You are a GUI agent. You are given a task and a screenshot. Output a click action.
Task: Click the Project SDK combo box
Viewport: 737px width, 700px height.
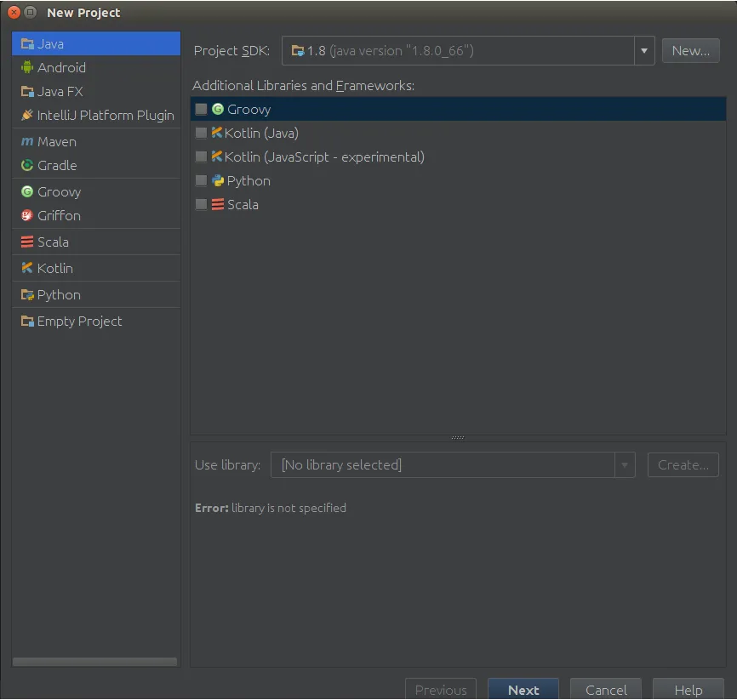(468, 51)
